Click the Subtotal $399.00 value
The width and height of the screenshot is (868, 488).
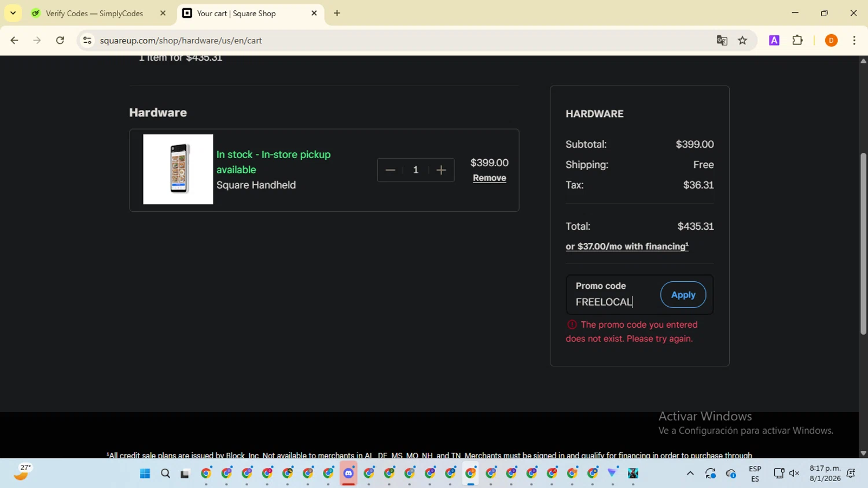point(694,144)
